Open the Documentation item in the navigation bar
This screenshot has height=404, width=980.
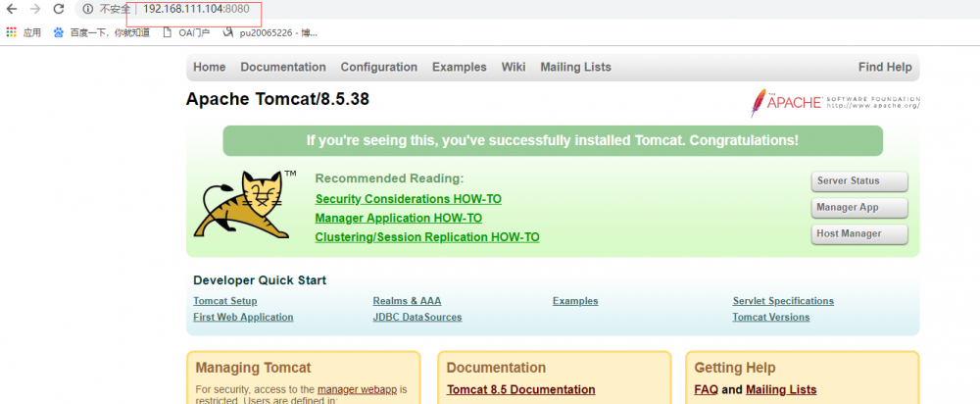[283, 68]
